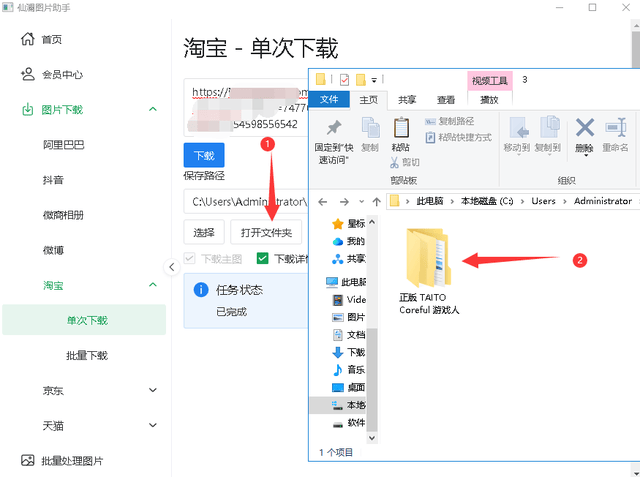Viewport: 640px width, 477px height.
Task: Go up one folder level in Explorer
Action: tap(376, 202)
